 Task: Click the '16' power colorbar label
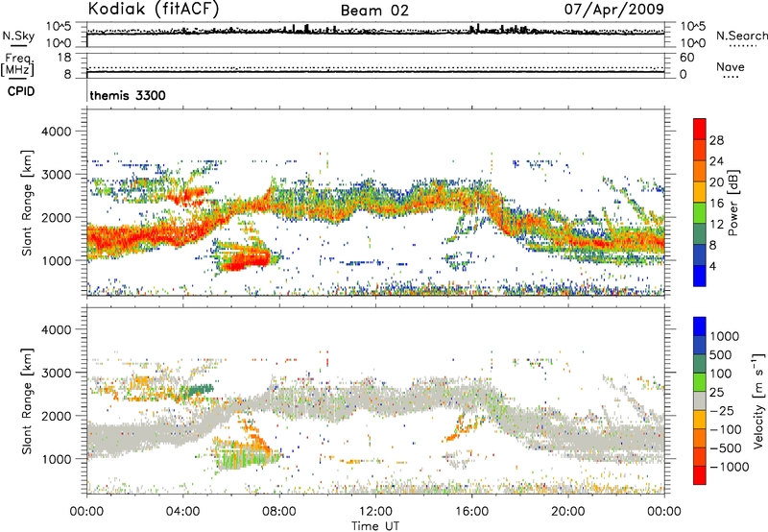point(716,204)
